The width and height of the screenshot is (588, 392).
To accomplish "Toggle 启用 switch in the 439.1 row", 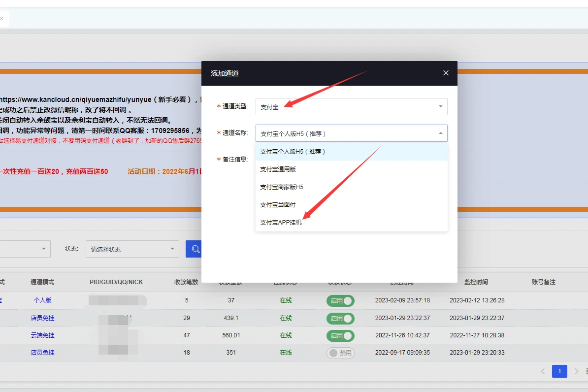I will click(x=340, y=319).
